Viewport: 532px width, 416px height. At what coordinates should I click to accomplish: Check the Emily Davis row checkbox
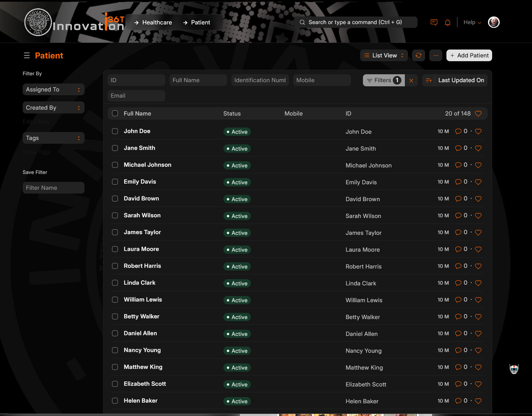pos(115,182)
